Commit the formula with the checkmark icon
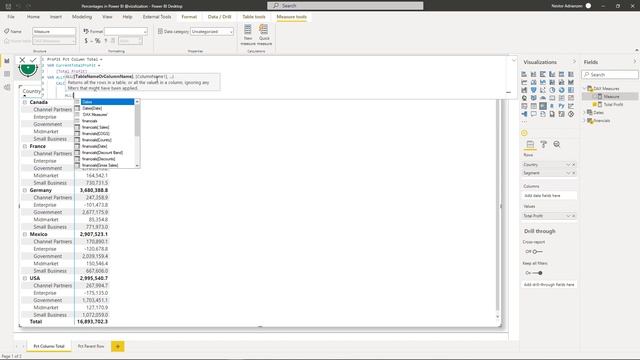 33,60
